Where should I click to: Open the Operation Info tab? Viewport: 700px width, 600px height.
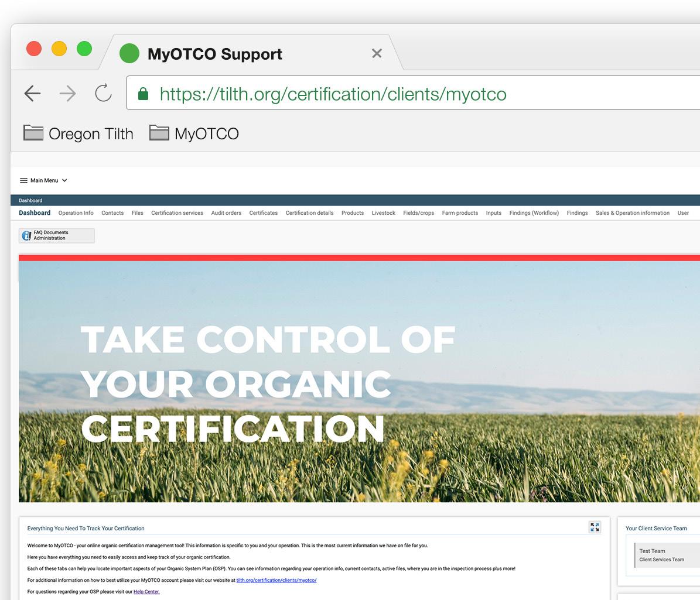pyautogui.click(x=76, y=213)
